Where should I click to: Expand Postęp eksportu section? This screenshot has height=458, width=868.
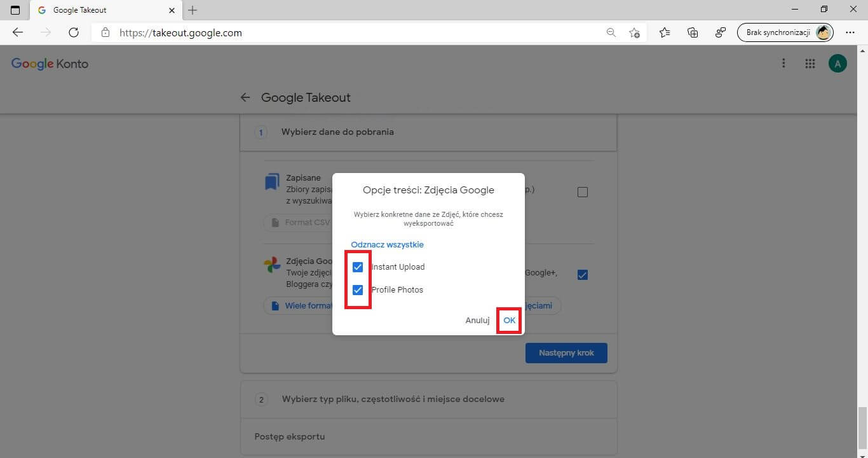click(428, 437)
